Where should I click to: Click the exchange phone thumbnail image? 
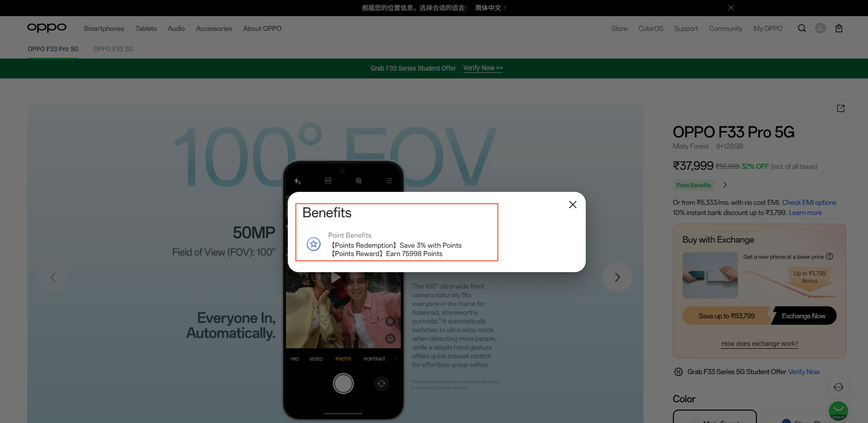pos(710,275)
